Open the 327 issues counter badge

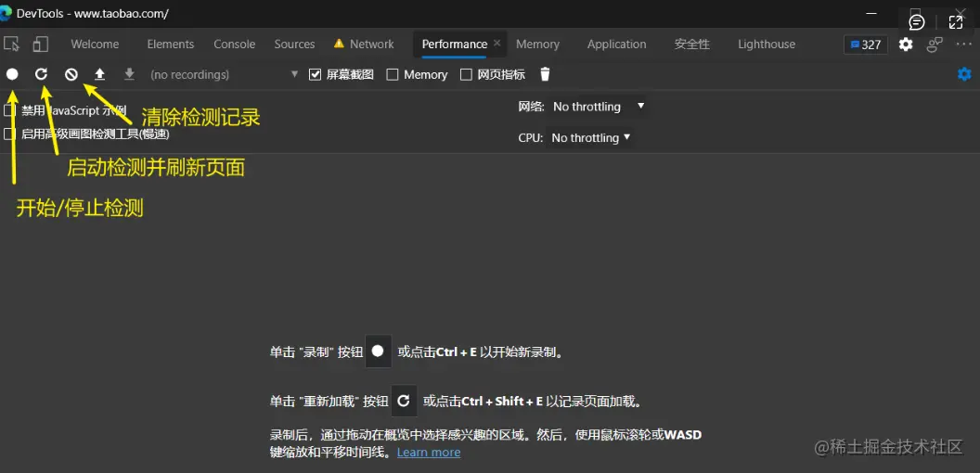[866, 45]
